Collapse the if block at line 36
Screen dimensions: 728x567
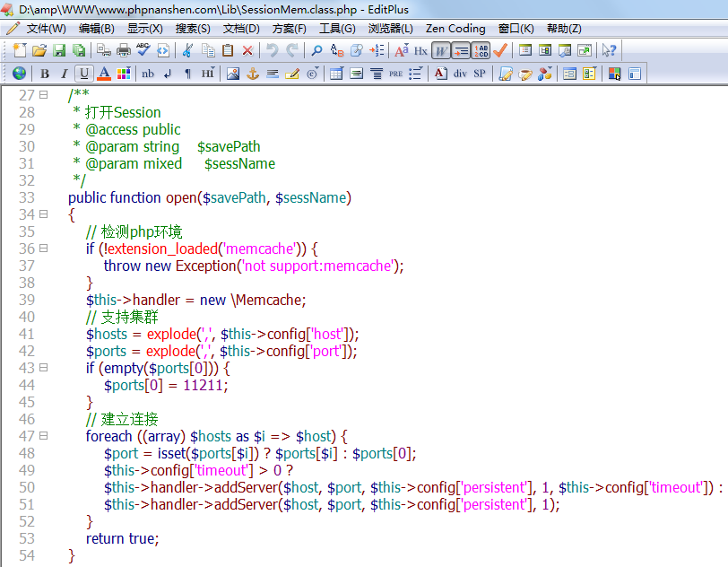click(x=44, y=249)
